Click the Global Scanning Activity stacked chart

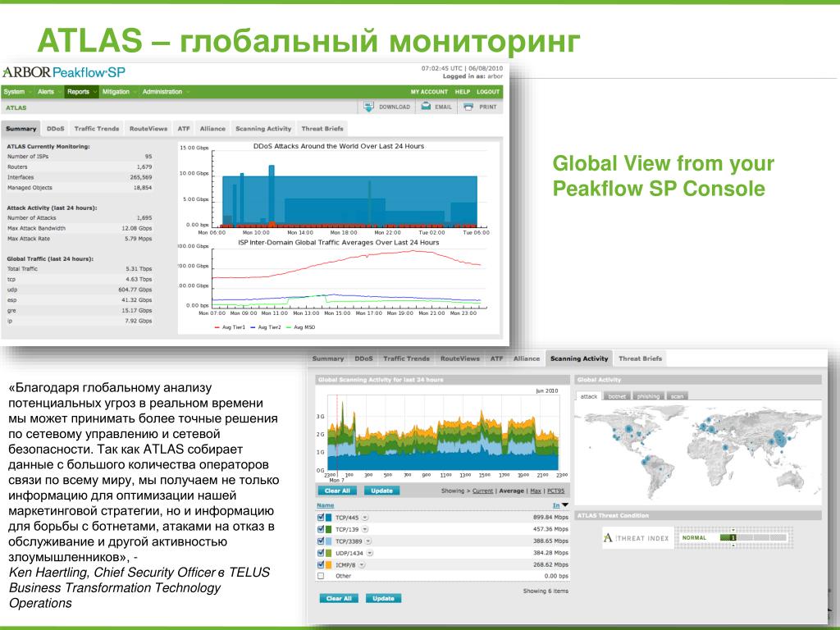tap(442, 433)
